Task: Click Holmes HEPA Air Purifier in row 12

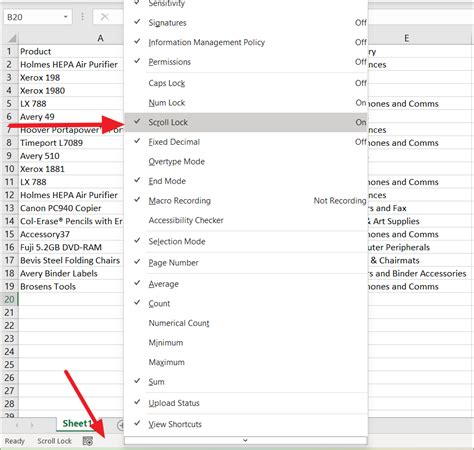Action: coord(71,195)
